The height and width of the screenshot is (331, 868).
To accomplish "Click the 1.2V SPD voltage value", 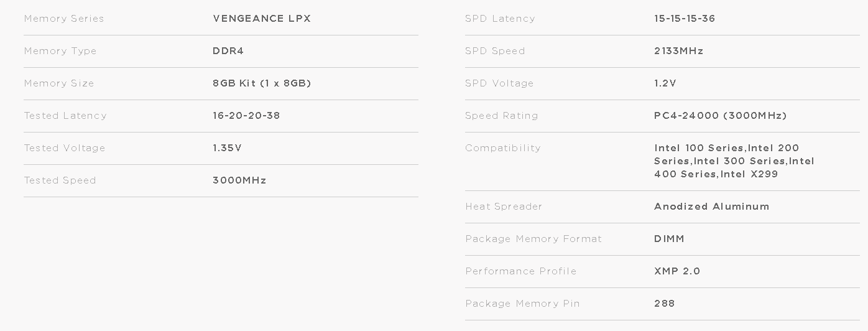I will [665, 83].
